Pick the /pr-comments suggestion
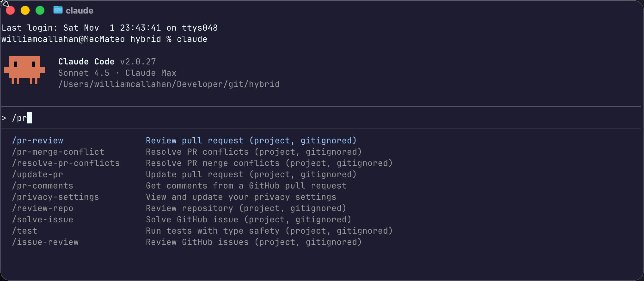 [x=43, y=186]
